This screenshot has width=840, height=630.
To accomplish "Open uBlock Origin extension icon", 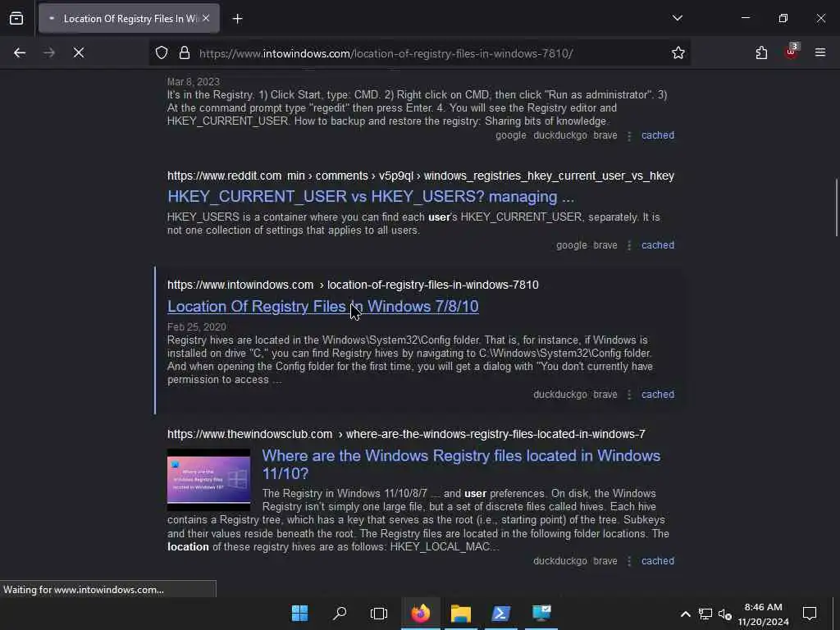I will pyautogui.click(x=792, y=52).
